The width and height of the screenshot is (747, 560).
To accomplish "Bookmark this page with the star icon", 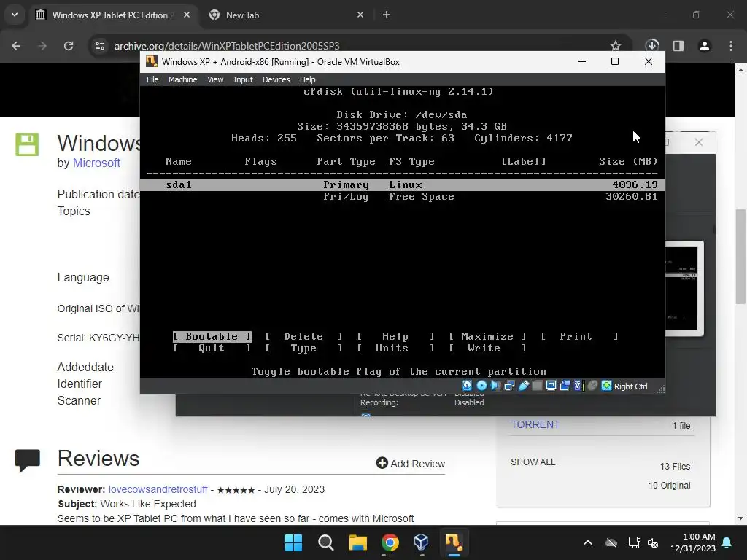I will (616, 46).
